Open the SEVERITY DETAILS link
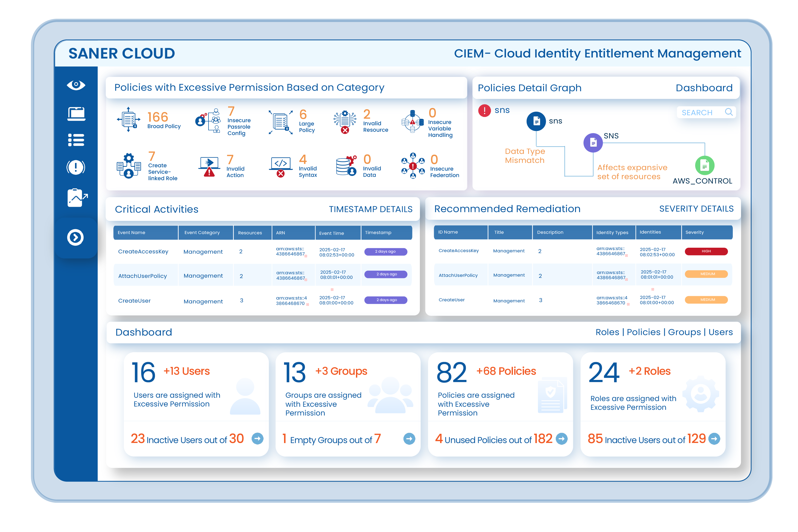This screenshot has height=532, width=798. (x=696, y=209)
